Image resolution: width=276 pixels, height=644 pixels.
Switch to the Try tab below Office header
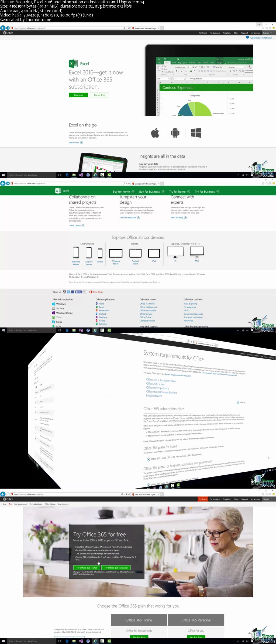pos(10,504)
